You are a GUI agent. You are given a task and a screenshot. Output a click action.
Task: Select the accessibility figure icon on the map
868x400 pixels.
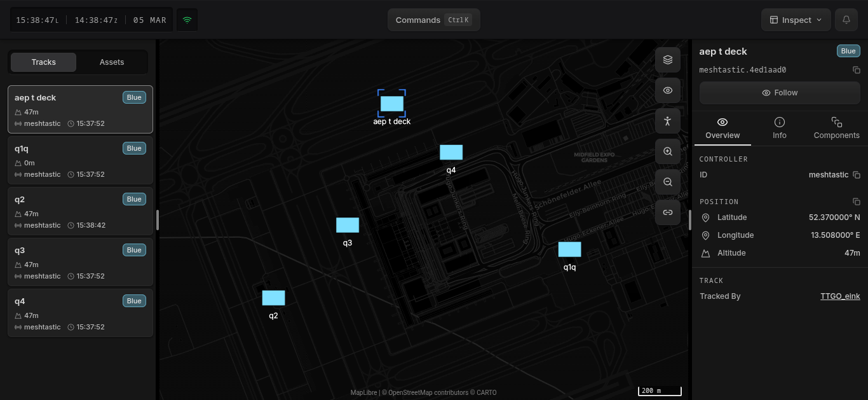667,120
